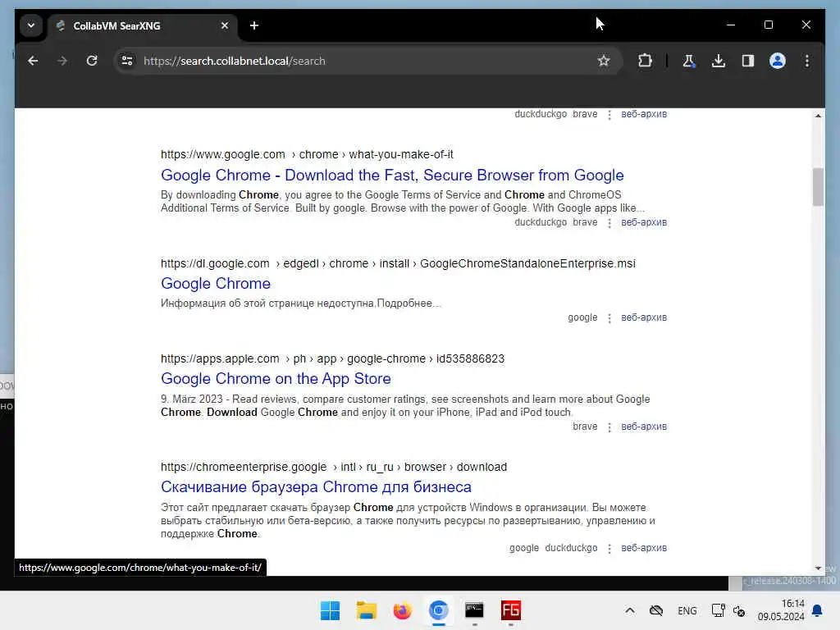Open the Windows Start menu

[x=330, y=610]
